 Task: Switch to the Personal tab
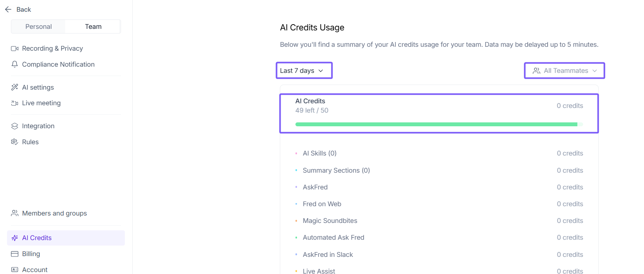click(x=38, y=27)
